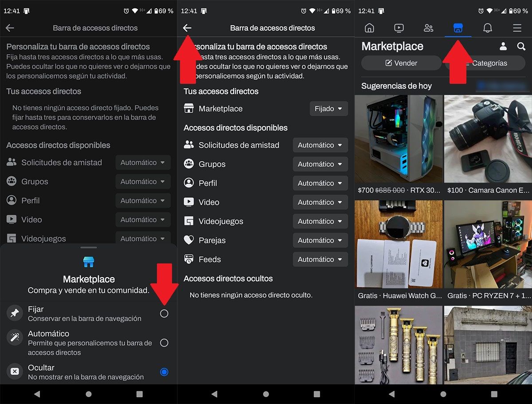Screen dimensions: 532x404
Task: Tap the blue Marketplace storefront icon in sheet
Action: 89,262
